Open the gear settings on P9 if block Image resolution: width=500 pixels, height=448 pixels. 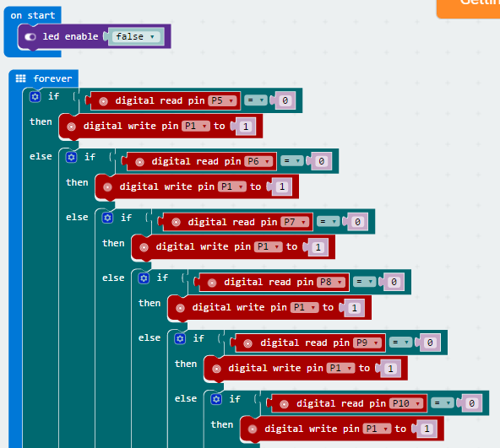[x=180, y=338]
